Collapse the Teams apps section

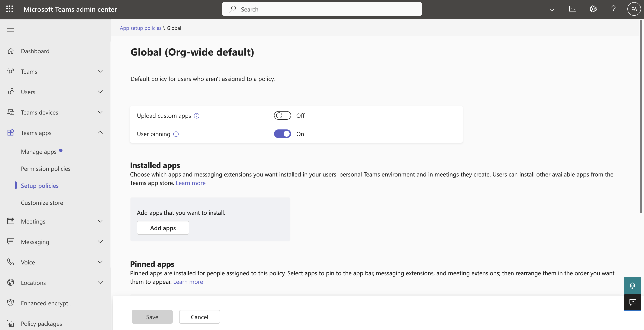point(100,133)
